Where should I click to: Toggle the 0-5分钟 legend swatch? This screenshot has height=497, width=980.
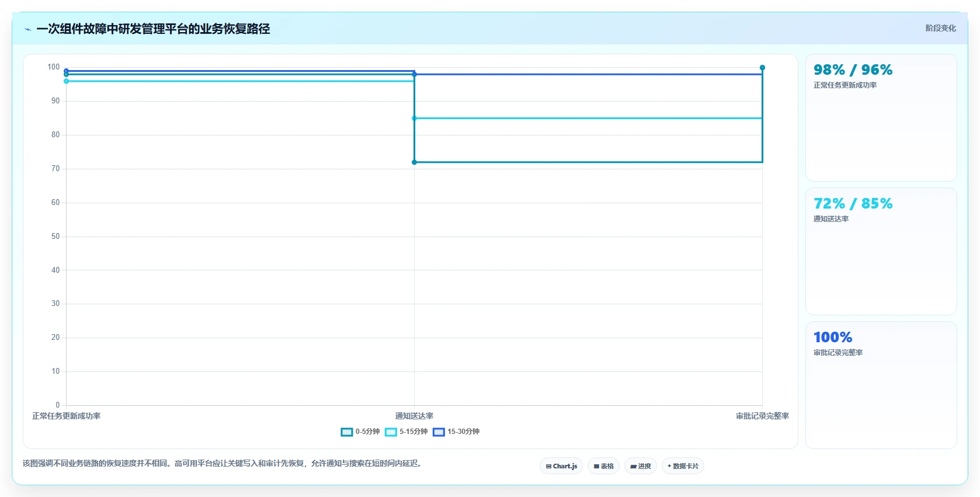pyautogui.click(x=347, y=432)
